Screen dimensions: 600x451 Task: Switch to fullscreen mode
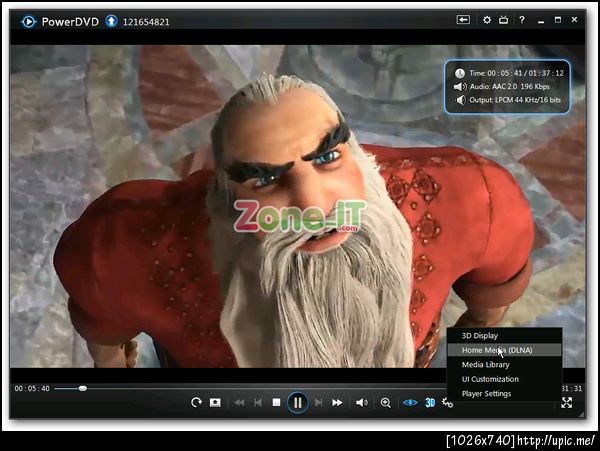(567, 402)
